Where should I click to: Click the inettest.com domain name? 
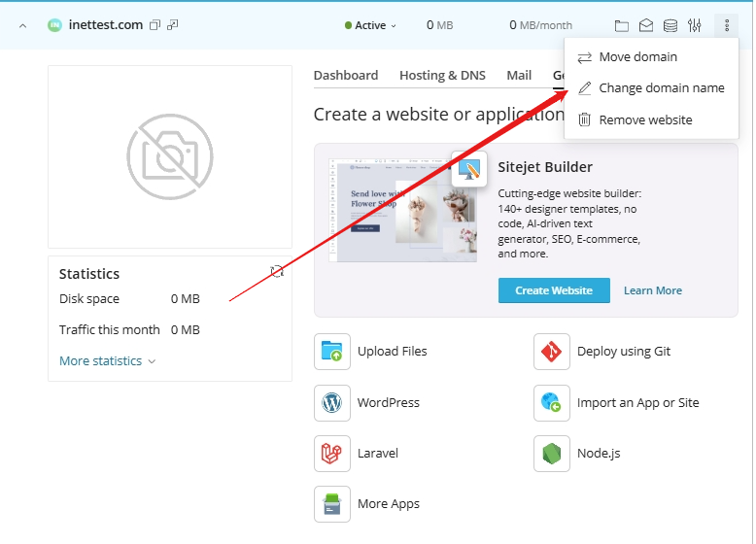(106, 25)
